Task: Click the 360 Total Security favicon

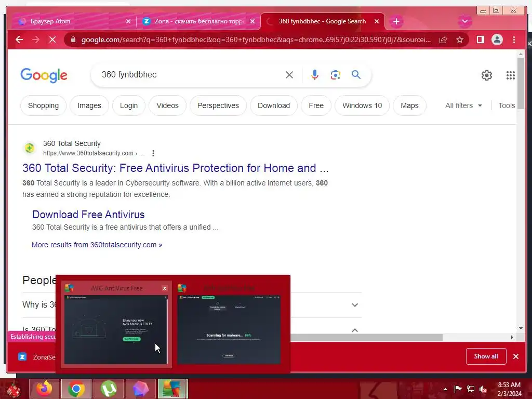Action: (30, 148)
